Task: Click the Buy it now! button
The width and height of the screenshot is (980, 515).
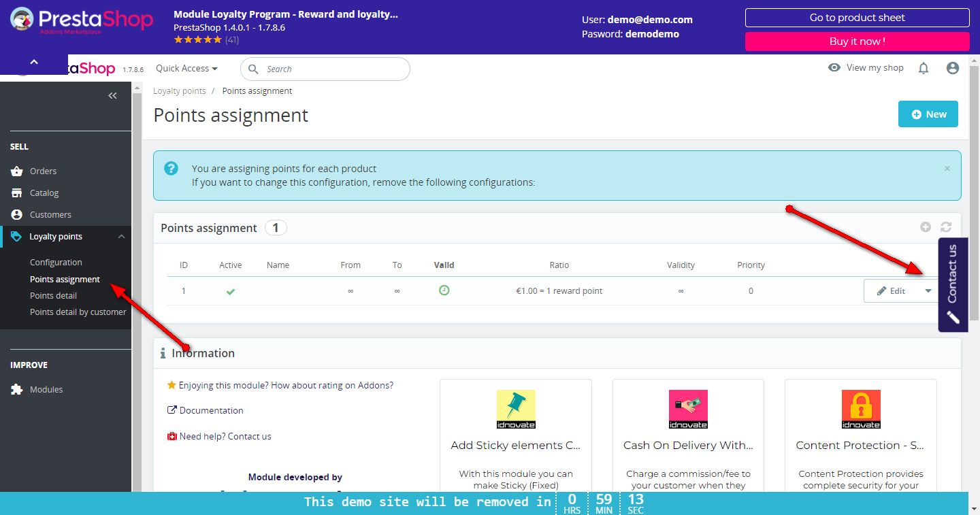Action: [x=857, y=41]
